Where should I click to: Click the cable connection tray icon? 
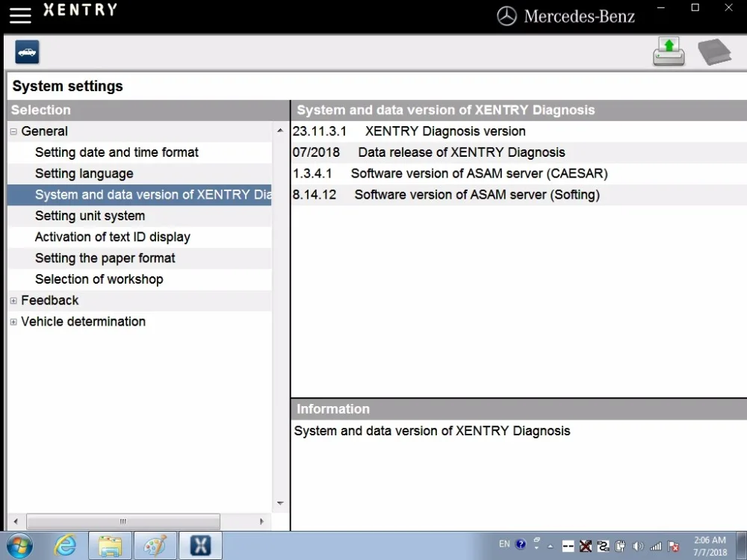point(603,547)
